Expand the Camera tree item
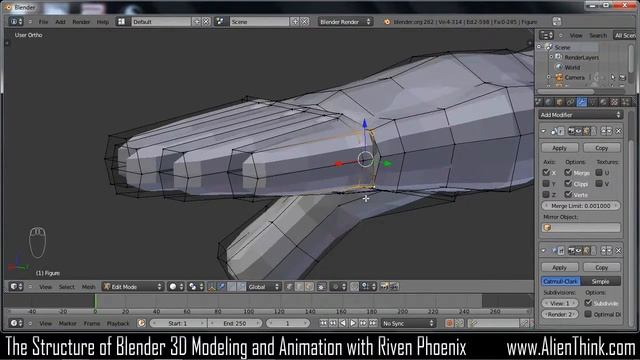The image size is (640, 360). pos(549,77)
